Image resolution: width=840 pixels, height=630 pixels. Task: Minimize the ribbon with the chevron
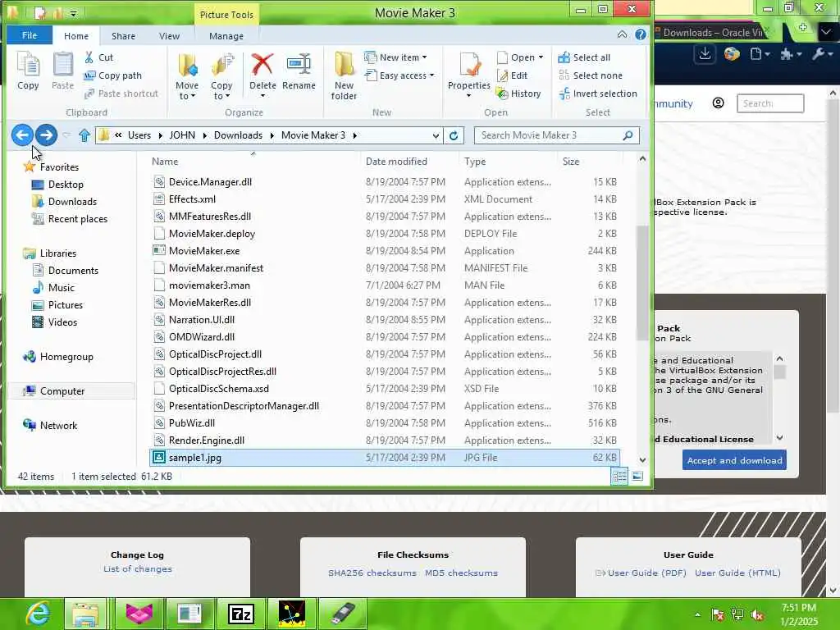point(622,34)
